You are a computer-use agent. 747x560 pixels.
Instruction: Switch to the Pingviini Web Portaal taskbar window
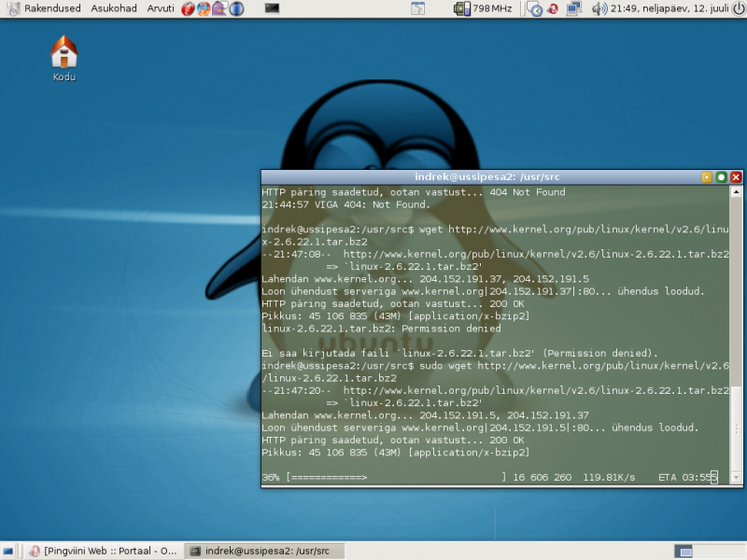[x=103, y=551]
